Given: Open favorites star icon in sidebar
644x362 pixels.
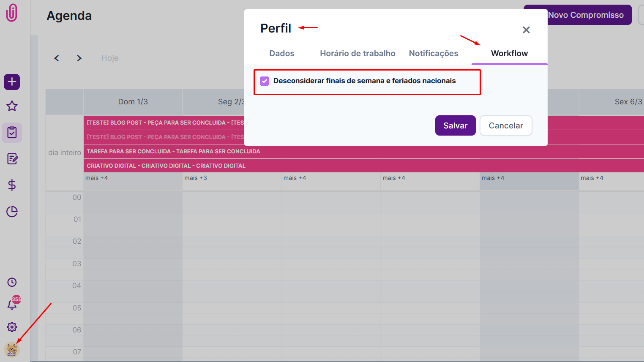Looking at the screenshot, I should [12, 106].
